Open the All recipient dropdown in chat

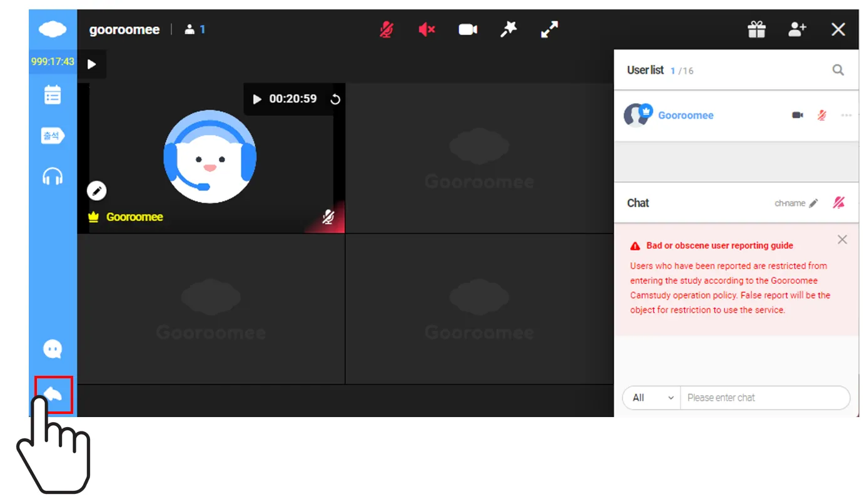click(x=652, y=398)
